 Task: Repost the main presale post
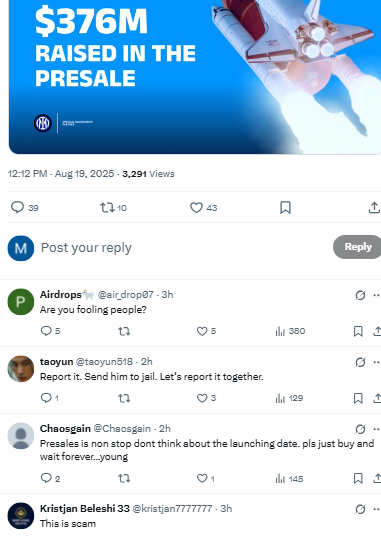[113, 208]
